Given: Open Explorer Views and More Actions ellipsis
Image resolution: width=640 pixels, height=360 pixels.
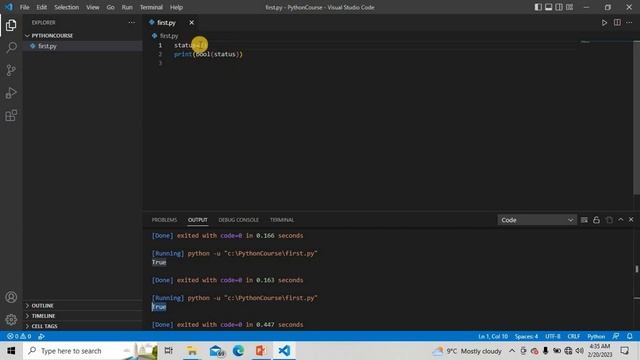Looking at the screenshot, I should (131, 23).
